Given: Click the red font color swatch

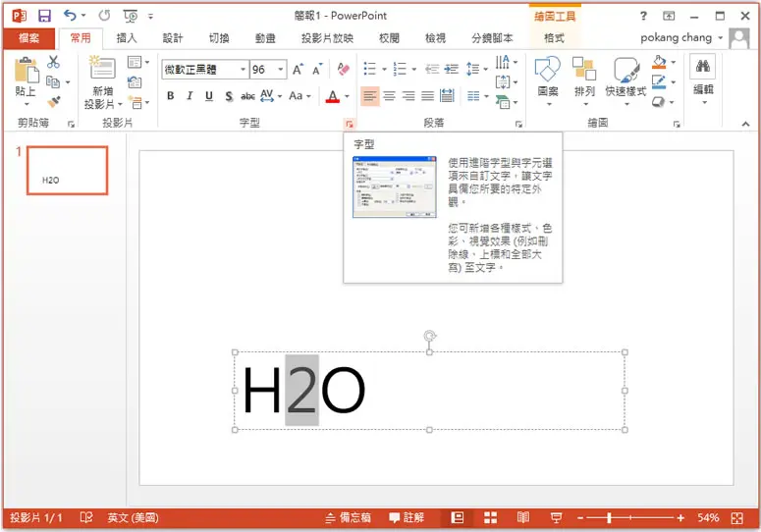Looking at the screenshot, I should (333, 96).
